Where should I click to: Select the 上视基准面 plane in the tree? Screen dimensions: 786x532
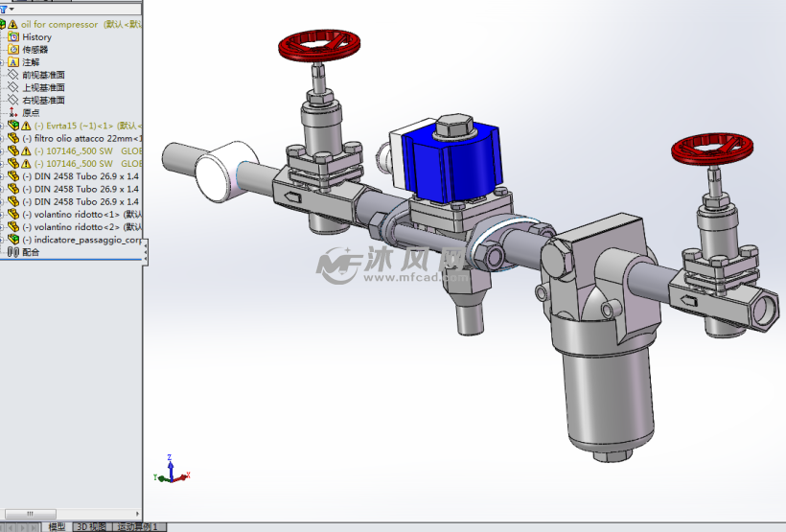pyautogui.click(x=43, y=87)
